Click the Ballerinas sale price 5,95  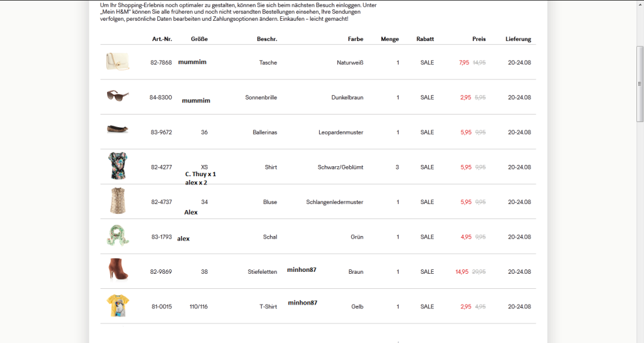[x=466, y=132]
